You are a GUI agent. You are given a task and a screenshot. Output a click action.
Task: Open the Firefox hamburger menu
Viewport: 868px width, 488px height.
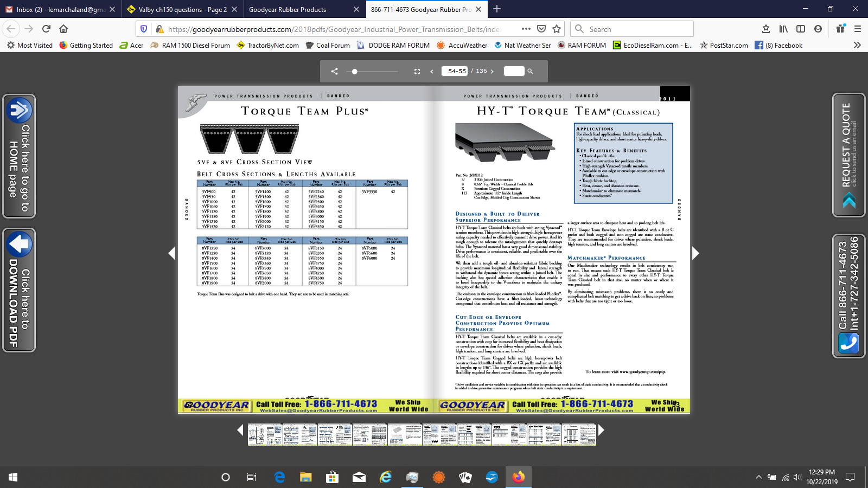[858, 29]
